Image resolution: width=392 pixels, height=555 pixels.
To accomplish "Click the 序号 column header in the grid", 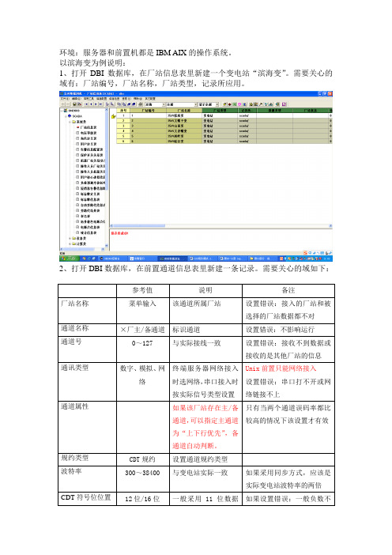I will 123,110.
